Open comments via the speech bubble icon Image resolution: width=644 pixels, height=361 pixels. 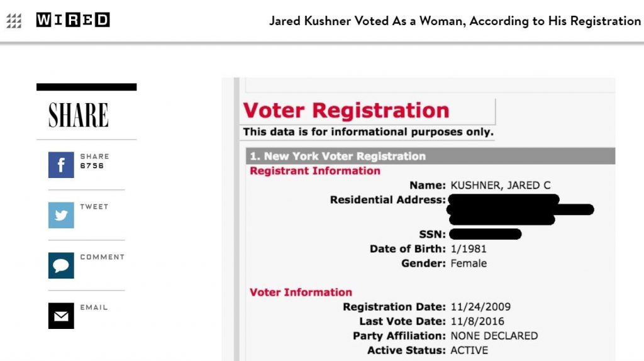pos(61,265)
